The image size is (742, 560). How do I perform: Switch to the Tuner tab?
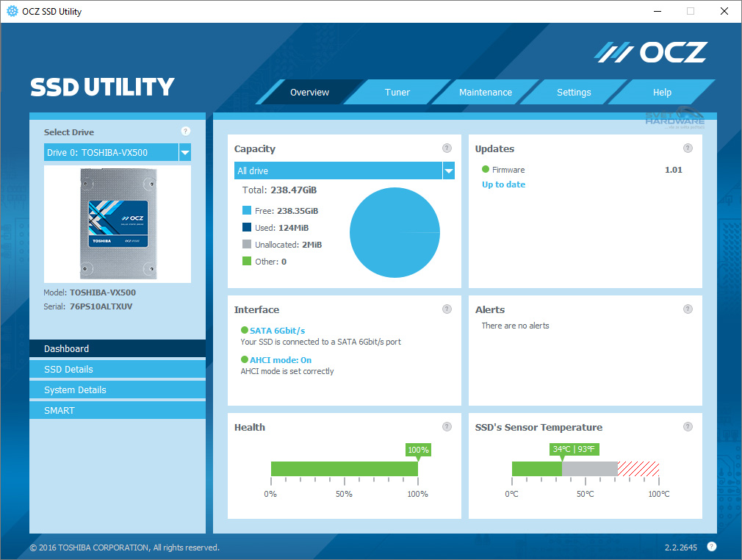397,92
